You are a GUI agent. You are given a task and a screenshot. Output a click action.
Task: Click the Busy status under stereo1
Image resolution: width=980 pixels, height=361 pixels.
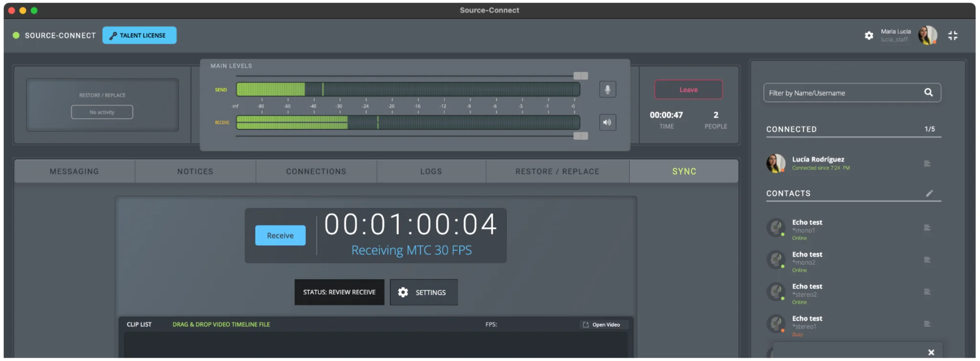click(797, 335)
